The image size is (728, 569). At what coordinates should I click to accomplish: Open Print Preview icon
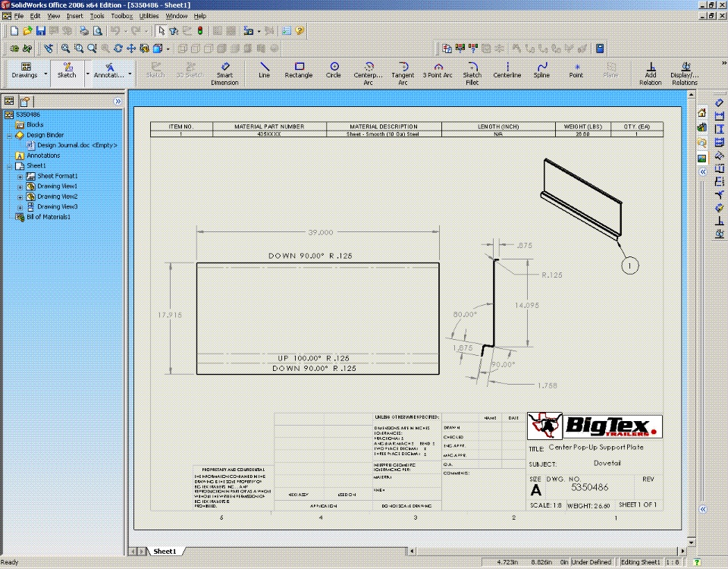(98, 31)
